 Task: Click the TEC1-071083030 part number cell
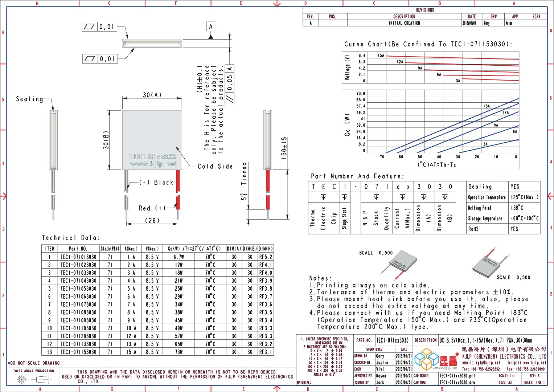point(78,313)
